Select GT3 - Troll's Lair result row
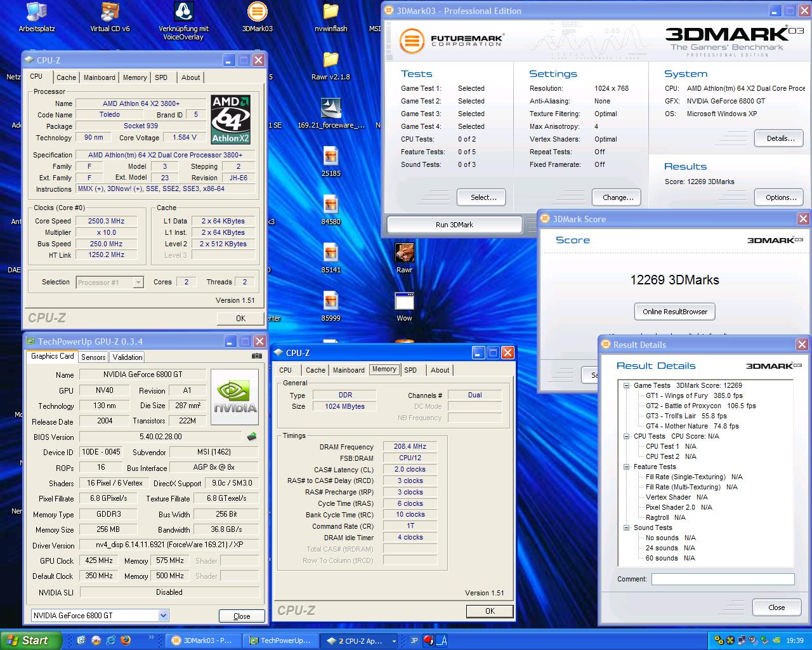The image size is (812, 650). [686, 416]
